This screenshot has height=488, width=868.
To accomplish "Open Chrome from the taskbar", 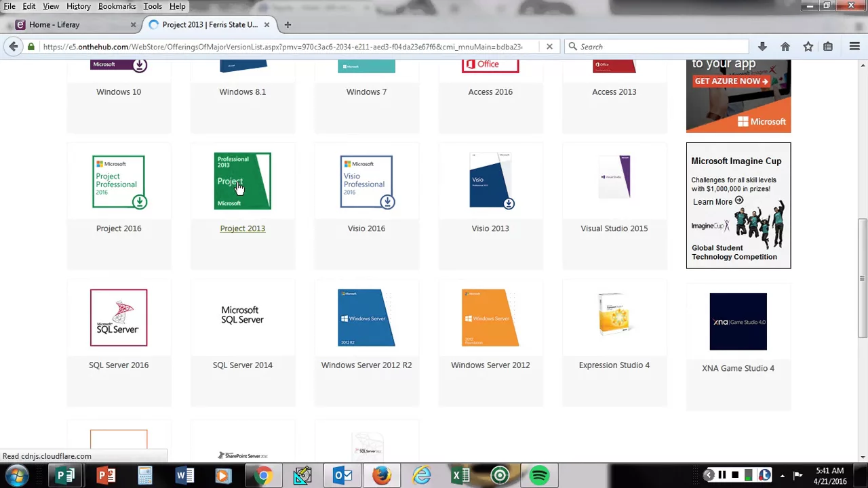I will coord(264,476).
